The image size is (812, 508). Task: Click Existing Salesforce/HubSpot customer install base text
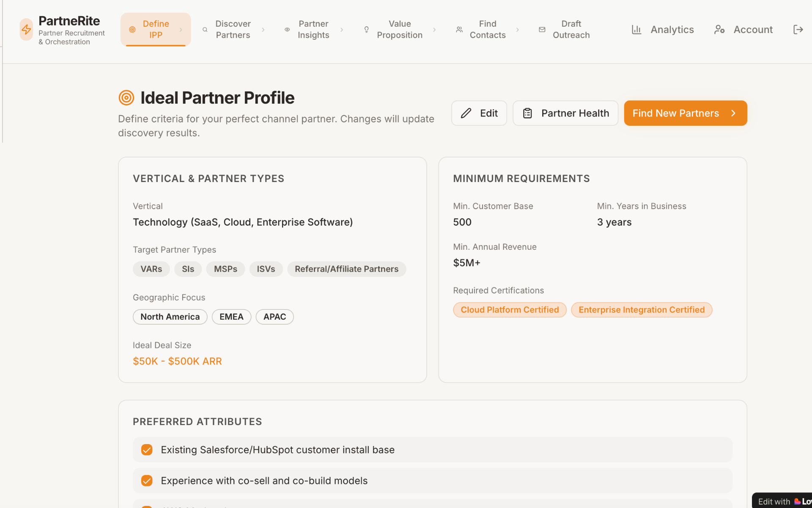click(x=277, y=450)
